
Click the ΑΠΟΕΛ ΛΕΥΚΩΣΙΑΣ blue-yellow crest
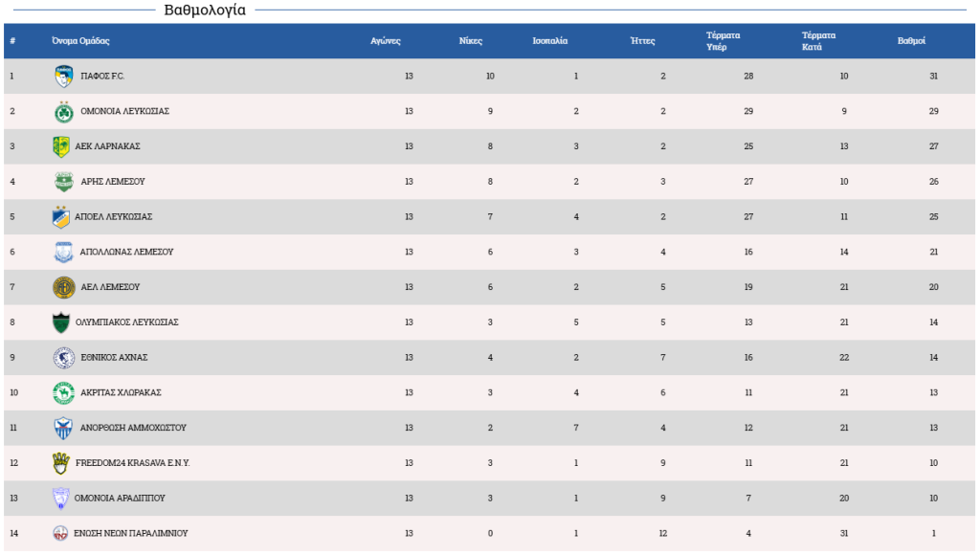point(60,217)
